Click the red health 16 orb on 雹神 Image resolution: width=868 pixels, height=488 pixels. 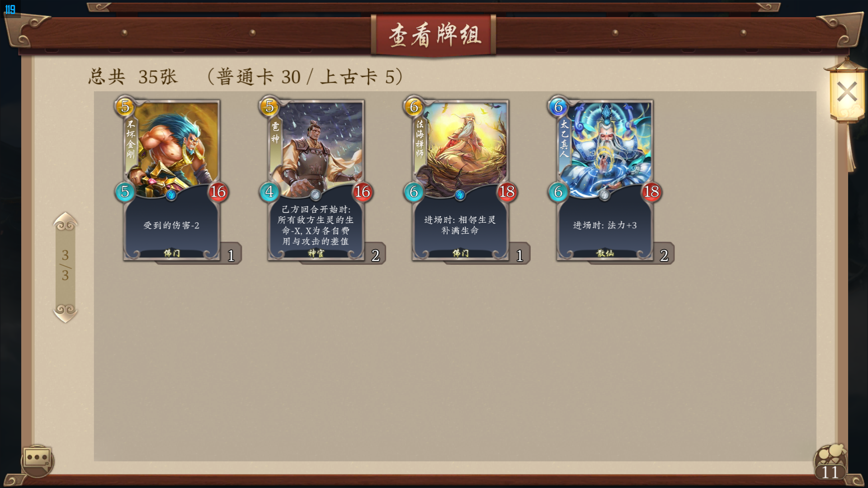coord(362,192)
